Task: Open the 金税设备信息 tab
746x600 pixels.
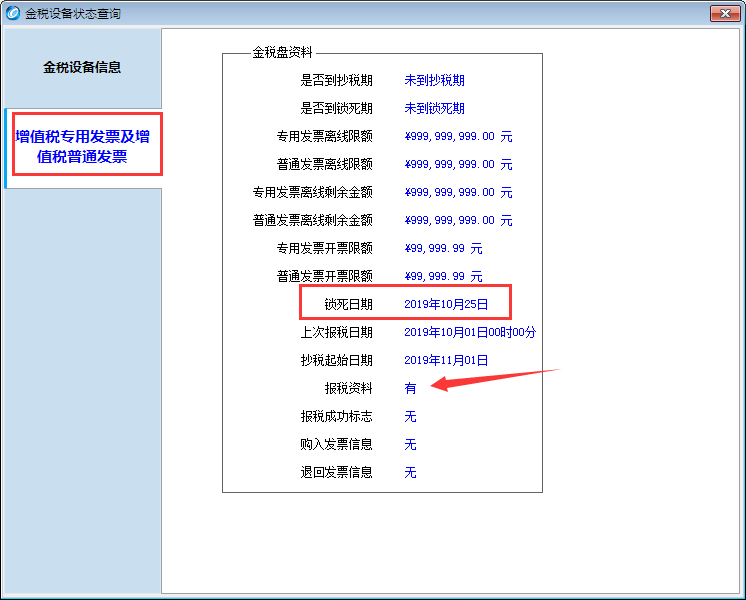Action: click(x=82, y=67)
